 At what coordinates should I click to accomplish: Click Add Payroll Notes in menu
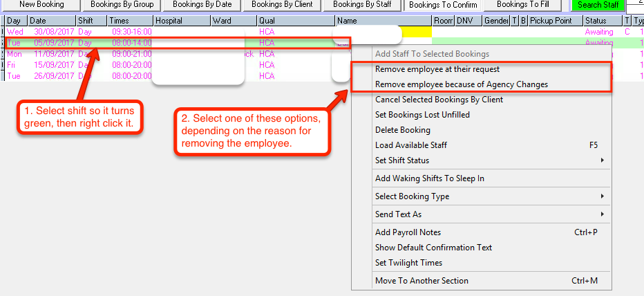click(408, 232)
